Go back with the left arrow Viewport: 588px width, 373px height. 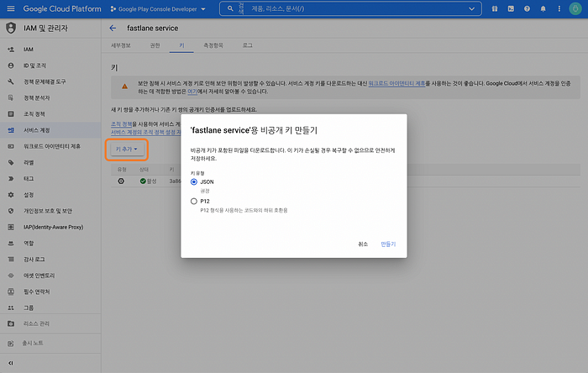pos(113,28)
